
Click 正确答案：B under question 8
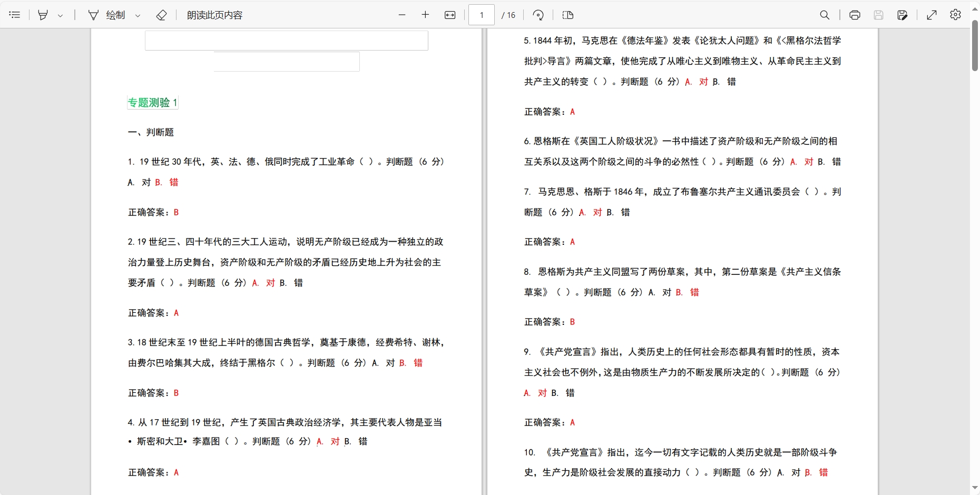(x=550, y=322)
